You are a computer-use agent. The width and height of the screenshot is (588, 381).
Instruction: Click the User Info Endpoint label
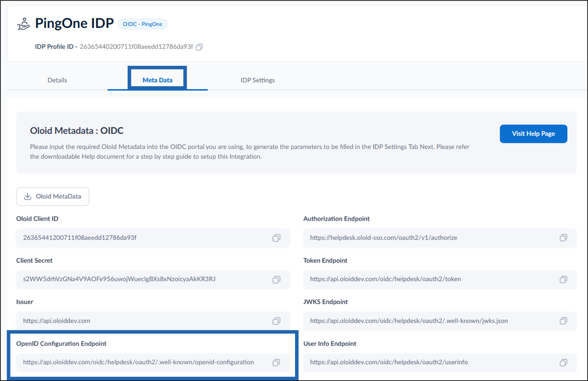[x=330, y=344]
